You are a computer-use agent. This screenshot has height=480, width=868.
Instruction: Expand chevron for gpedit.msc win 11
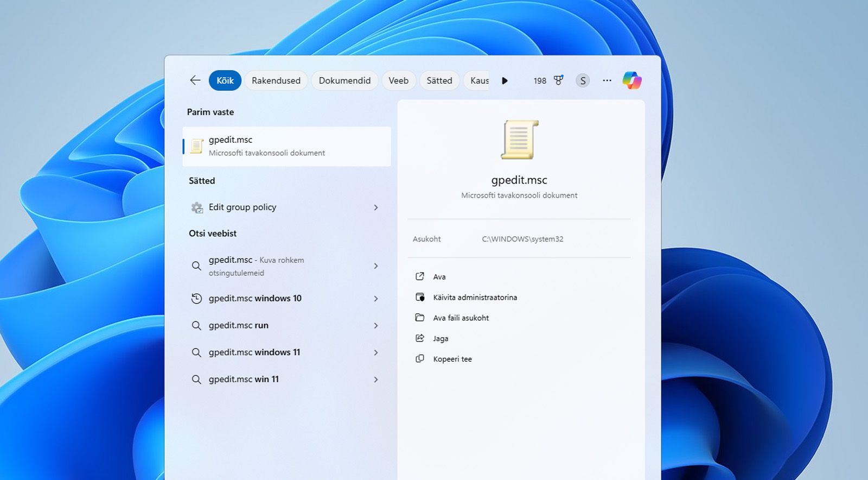coord(376,380)
